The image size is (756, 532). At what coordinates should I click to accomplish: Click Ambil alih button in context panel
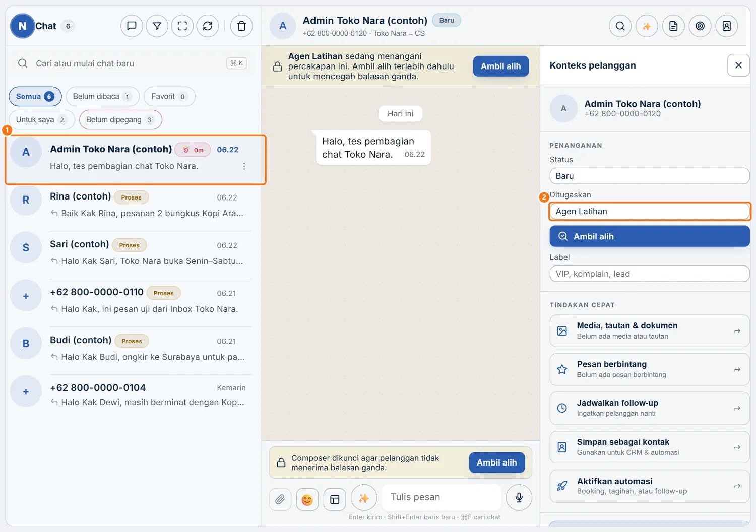pyautogui.click(x=649, y=236)
